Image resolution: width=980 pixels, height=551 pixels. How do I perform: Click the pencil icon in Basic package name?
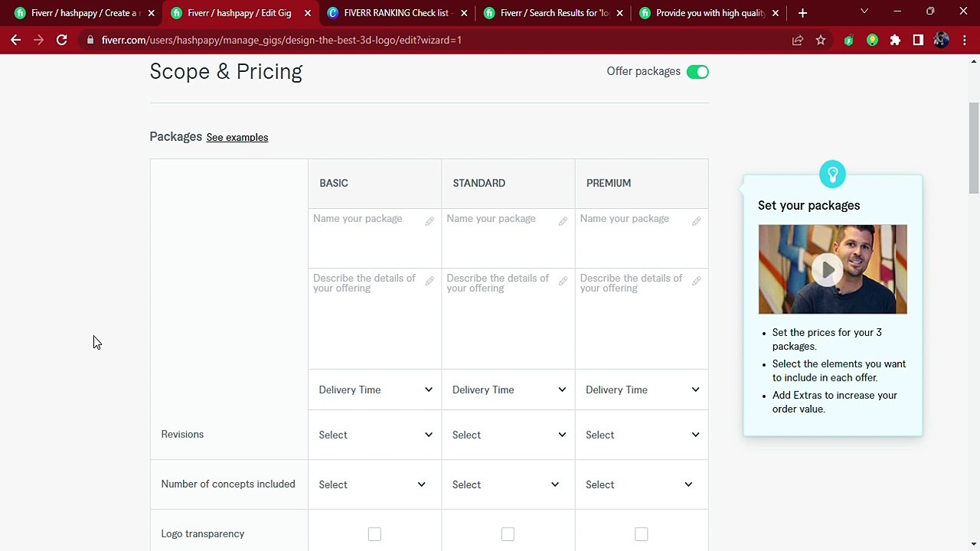[430, 221]
